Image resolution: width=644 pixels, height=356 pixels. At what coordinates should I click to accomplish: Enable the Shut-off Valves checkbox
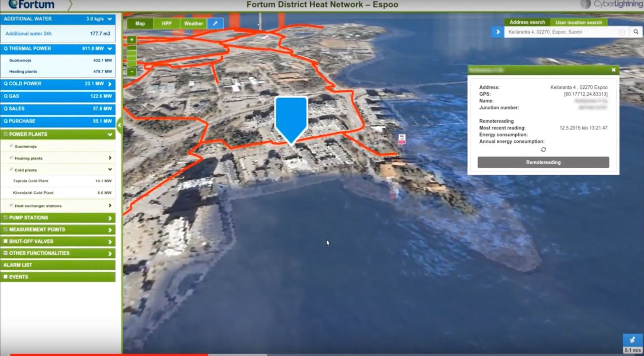(6, 241)
